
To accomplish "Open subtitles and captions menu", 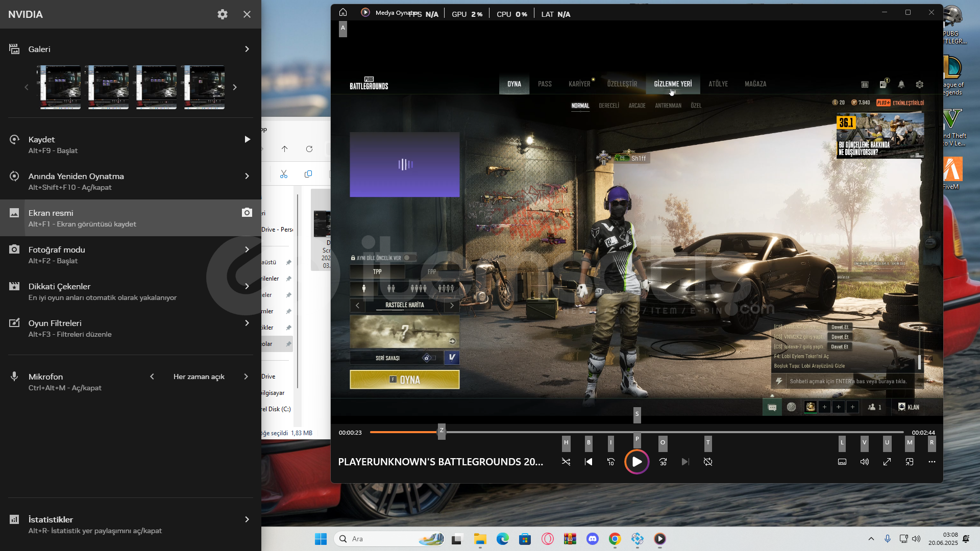I will (842, 462).
